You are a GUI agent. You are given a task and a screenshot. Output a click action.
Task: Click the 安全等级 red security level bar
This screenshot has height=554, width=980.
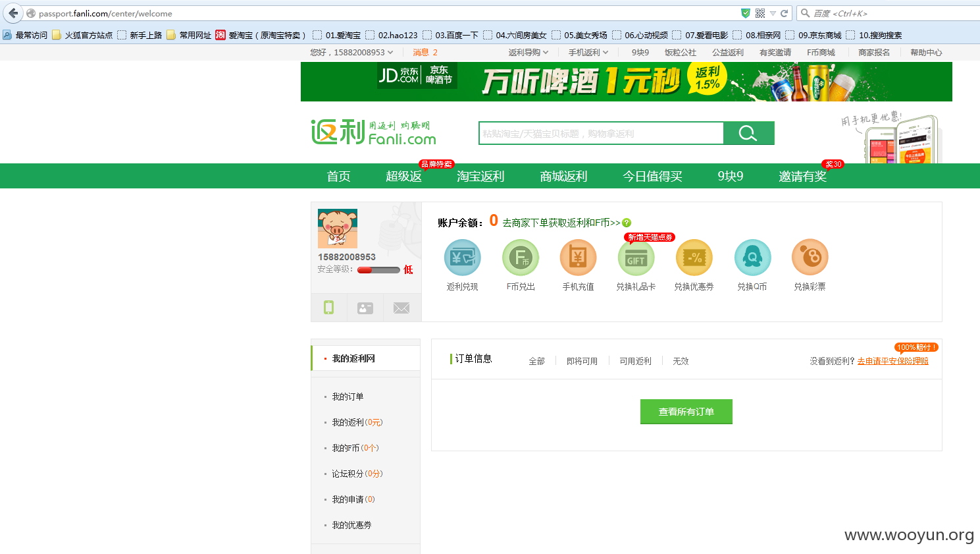[x=378, y=270]
